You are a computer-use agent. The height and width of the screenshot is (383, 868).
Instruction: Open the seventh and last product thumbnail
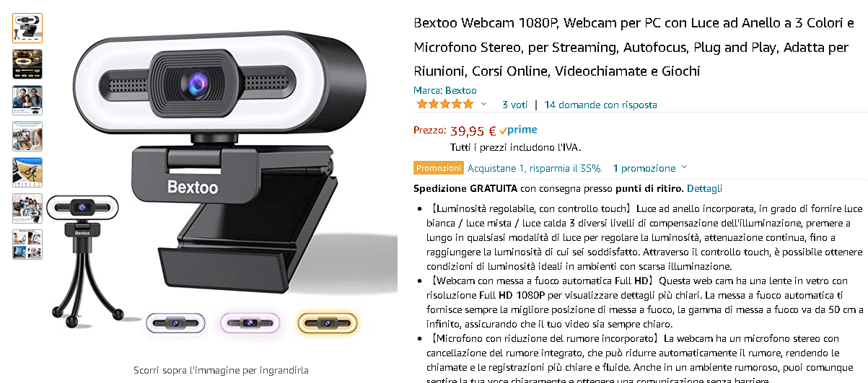point(27,245)
